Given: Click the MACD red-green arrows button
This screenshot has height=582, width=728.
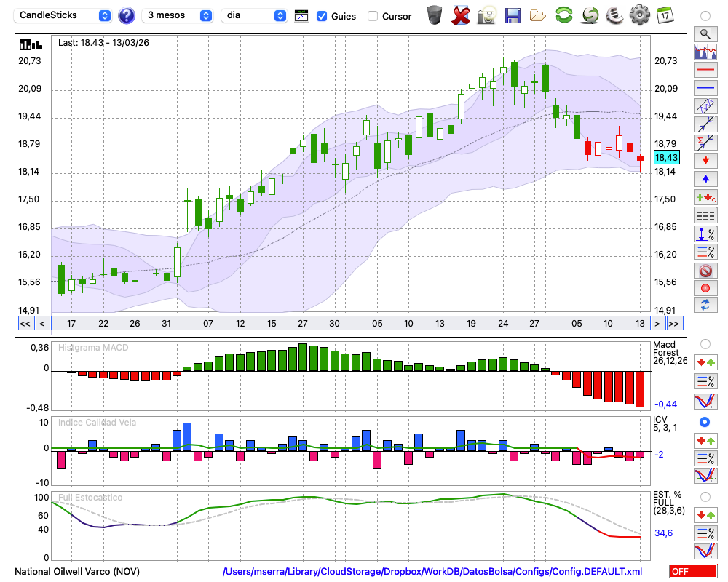Looking at the screenshot, I should click(705, 362).
